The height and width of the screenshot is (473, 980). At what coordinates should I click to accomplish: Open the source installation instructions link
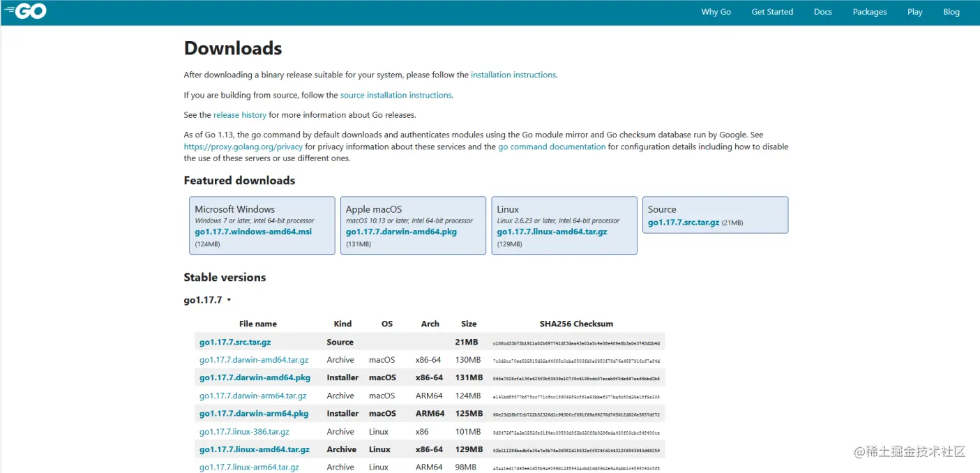(x=396, y=95)
